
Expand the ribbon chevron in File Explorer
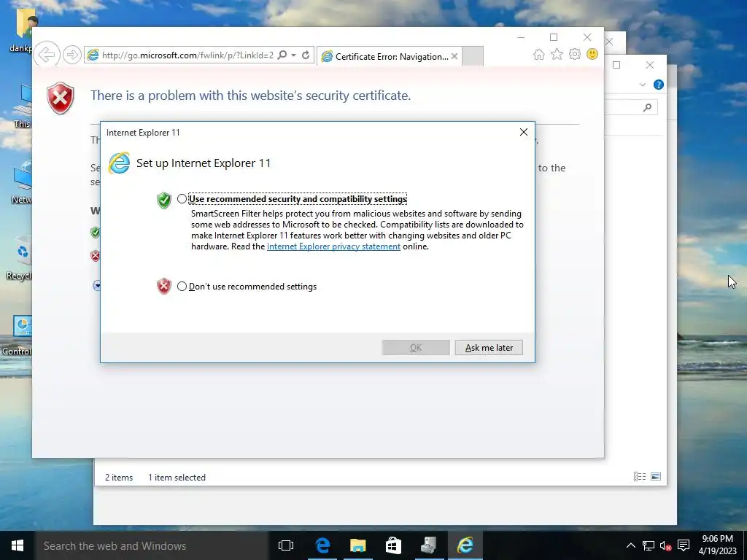(x=642, y=85)
